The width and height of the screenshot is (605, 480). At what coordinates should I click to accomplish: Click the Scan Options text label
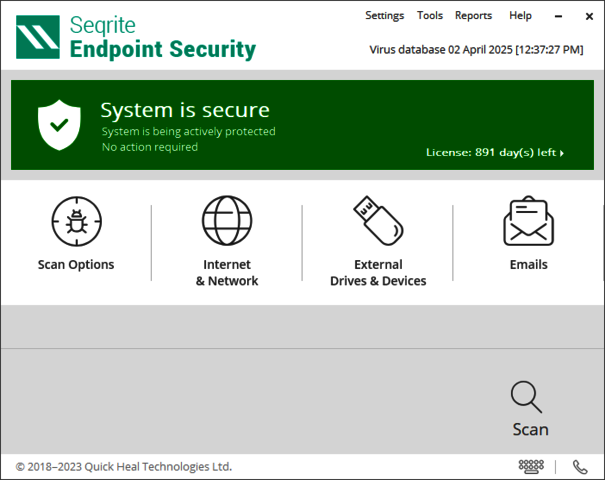tap(76, 265)
